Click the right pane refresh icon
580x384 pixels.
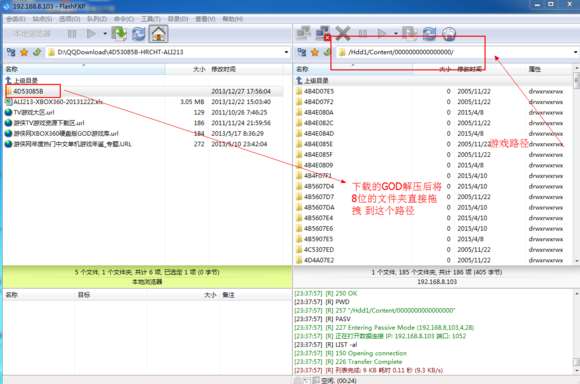click(429, 34)
